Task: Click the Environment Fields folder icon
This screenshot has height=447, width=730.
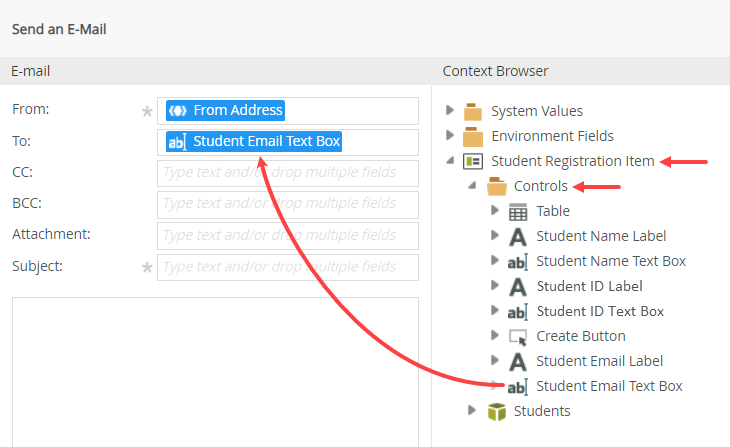Action: (473, 136)
